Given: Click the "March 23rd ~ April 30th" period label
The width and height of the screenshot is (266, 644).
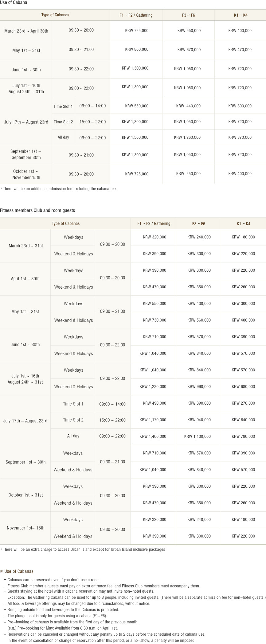Looking at the screenshot, I should click(x=26, y=31).
